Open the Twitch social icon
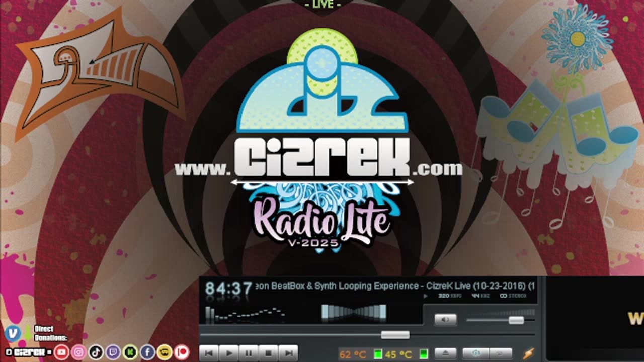Viewport: 644px width, 362px height. [x=113, y=352]
